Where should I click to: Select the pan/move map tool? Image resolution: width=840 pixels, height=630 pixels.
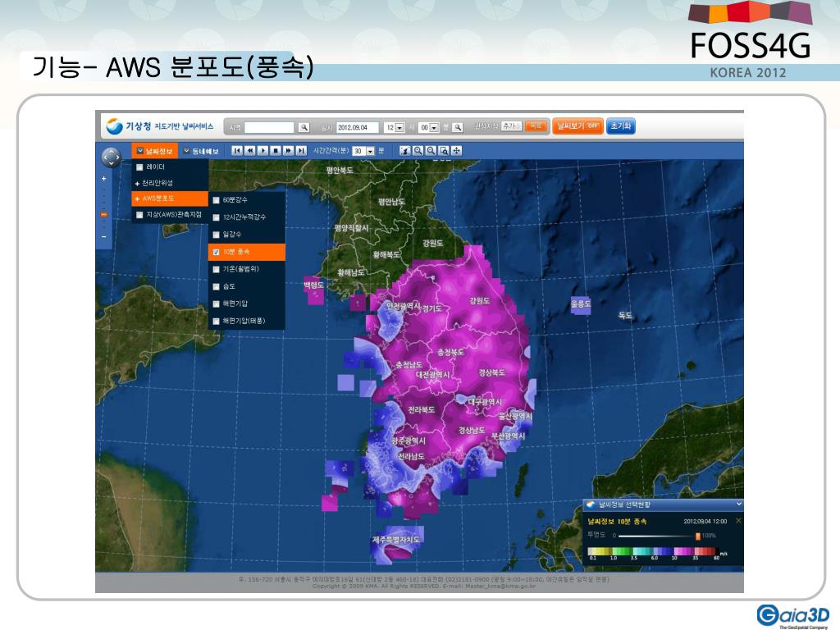(456, 151)
